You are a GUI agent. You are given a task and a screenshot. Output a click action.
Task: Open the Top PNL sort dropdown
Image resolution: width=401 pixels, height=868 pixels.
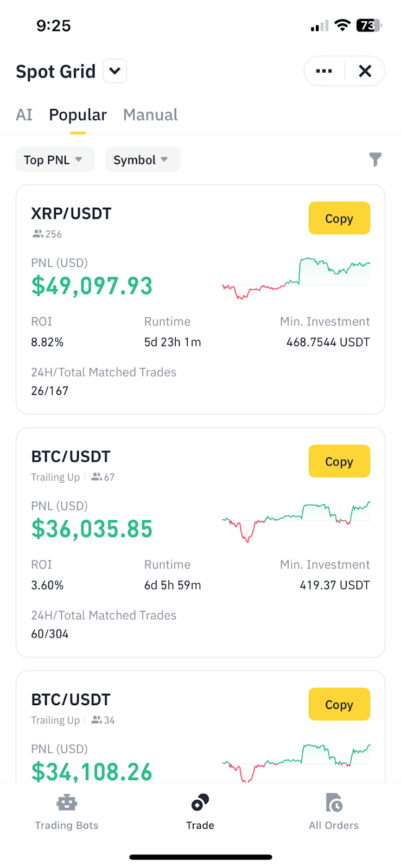point(55,160)
